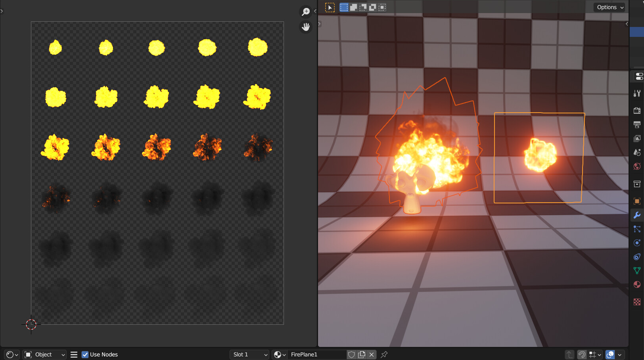Enable the Extend selection mode icon
The height and width of the screenshot is (360, 644).
pos(353,7)
